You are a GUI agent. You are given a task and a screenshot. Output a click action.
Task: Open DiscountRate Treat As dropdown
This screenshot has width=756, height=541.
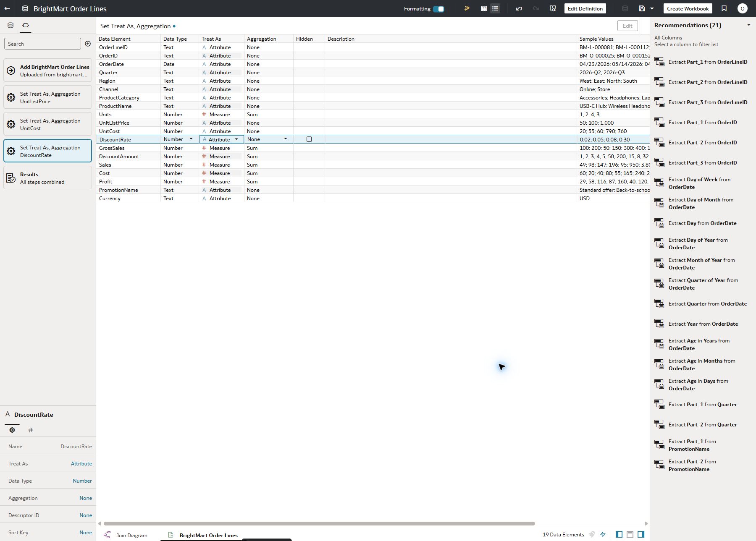pos(236,139)
